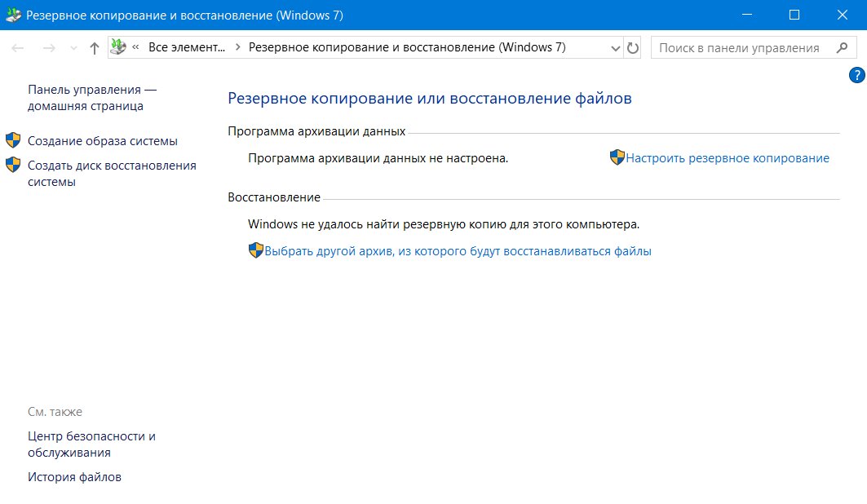This screenshot has width=867, height=504.
Task: Click the window title bar app icon
Action: [x=13, y=15]
